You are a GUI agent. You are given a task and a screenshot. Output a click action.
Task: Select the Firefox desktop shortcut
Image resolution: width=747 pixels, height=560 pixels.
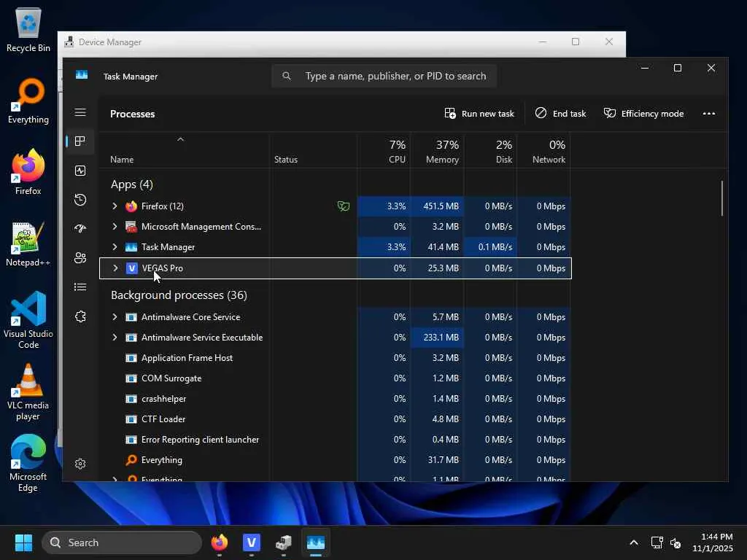click(28, 172)
